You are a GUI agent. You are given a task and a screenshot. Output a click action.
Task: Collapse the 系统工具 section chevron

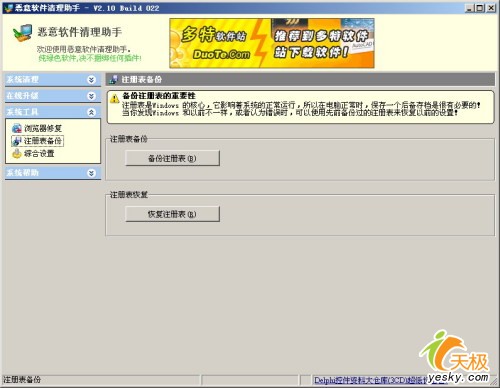click(91, 112)
